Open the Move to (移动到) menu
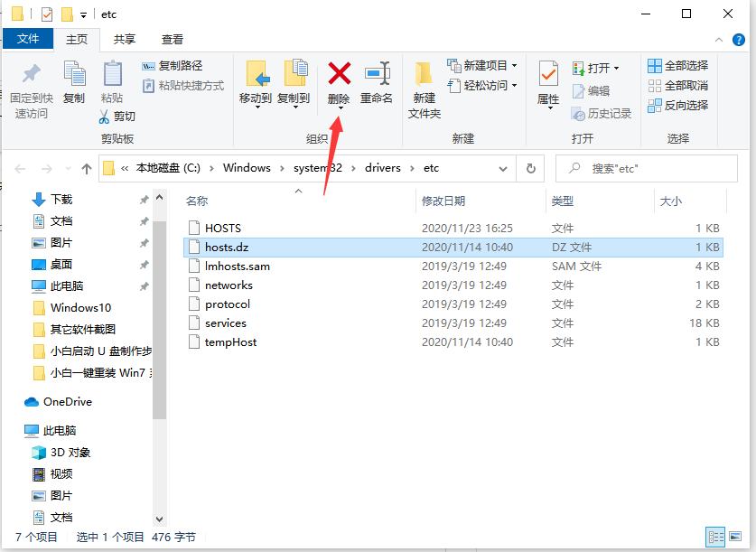The height and width of the screenshot is (552, 756). click(x=256, y=84)
